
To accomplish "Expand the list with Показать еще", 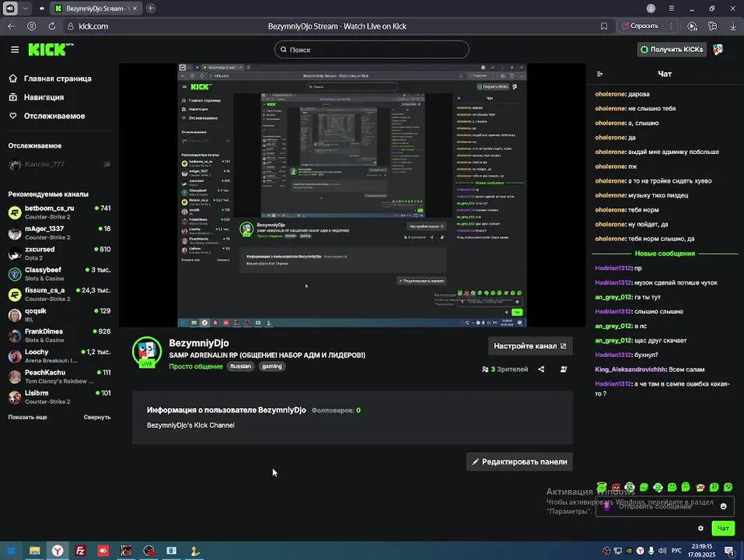I will pos(27,417).
